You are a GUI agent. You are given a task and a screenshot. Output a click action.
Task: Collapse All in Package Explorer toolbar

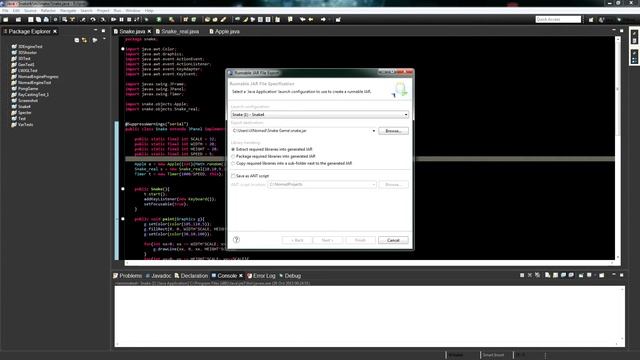pyautogui.click(x=77, y=40)
